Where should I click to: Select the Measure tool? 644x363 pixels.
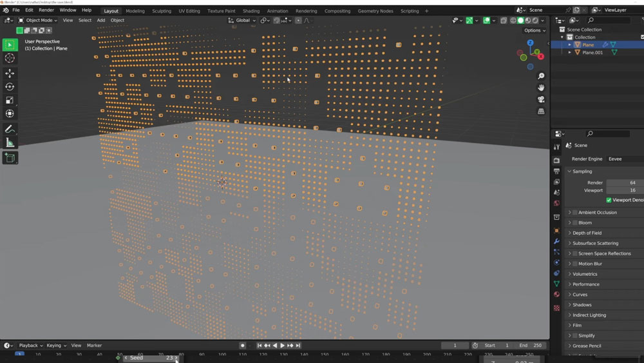[10, 142]
